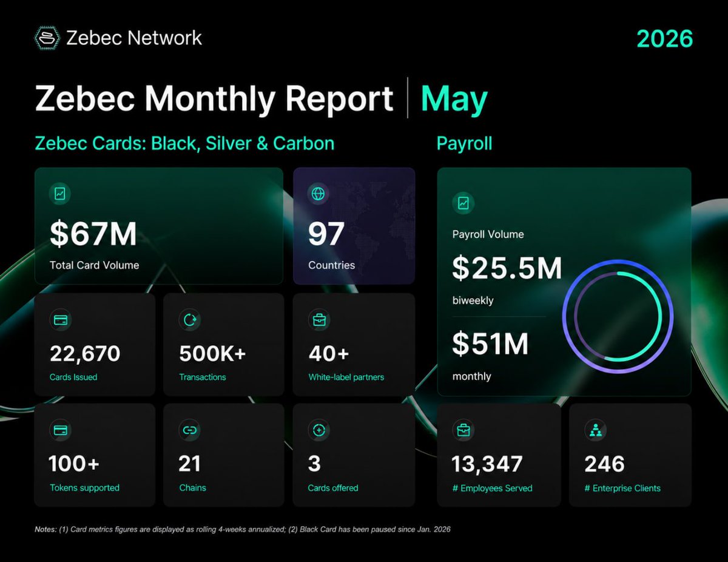The height and width of the screenshot is (562, 728).
Task: Click the Zebec Network logo icon
Action: (47, 38)
